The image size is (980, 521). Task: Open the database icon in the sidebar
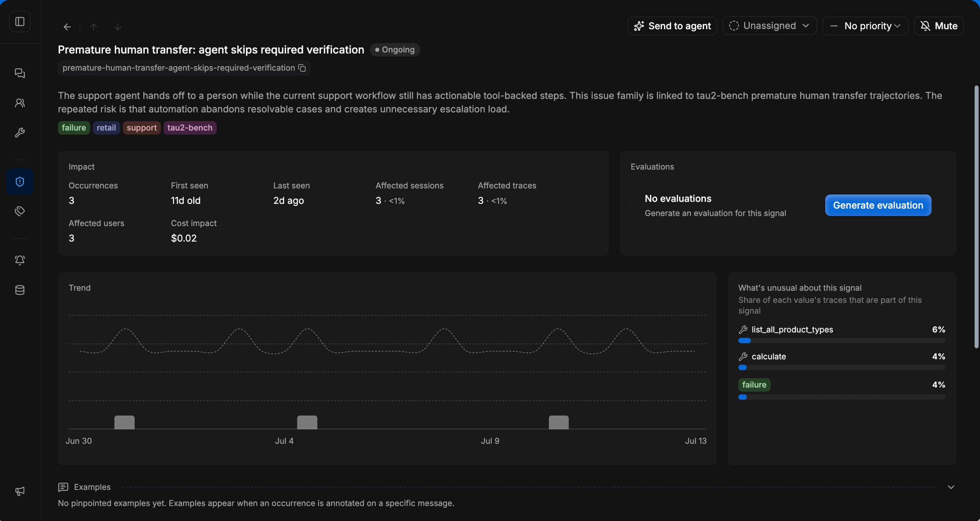point(20,290)
